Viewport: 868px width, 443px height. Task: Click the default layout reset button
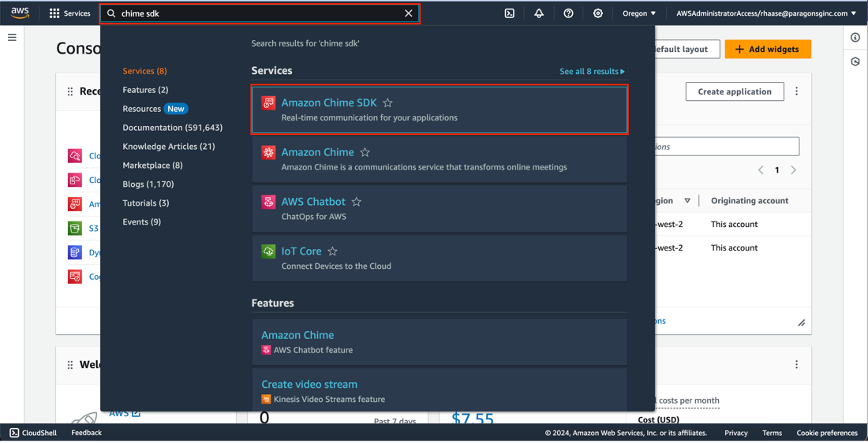pos(687,49)
